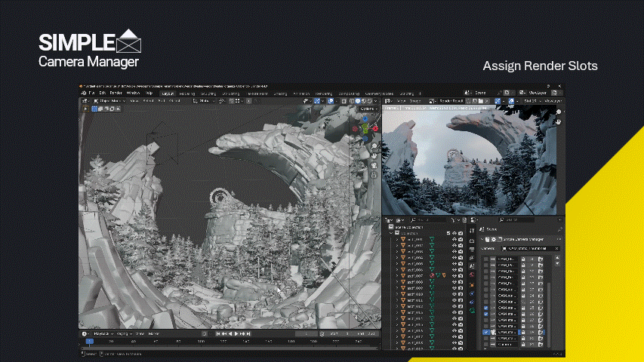Play animation in timeline

tap(236, 334)
